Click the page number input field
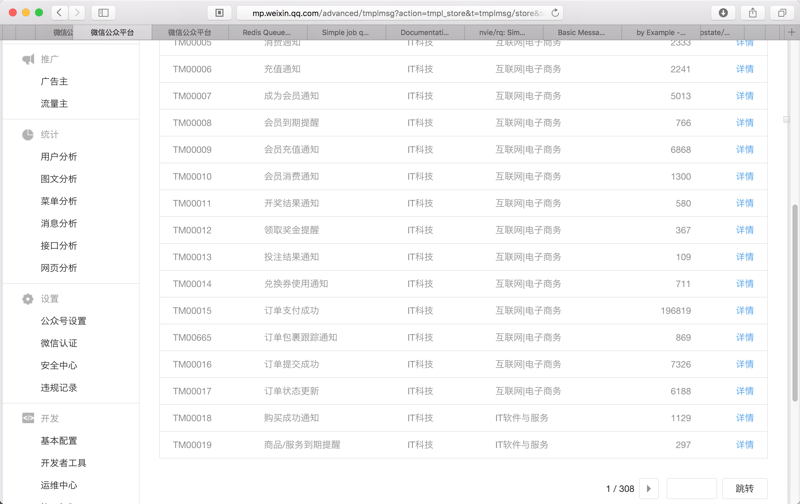The height and width of the screenshot is (504, 800). point(691,489)
